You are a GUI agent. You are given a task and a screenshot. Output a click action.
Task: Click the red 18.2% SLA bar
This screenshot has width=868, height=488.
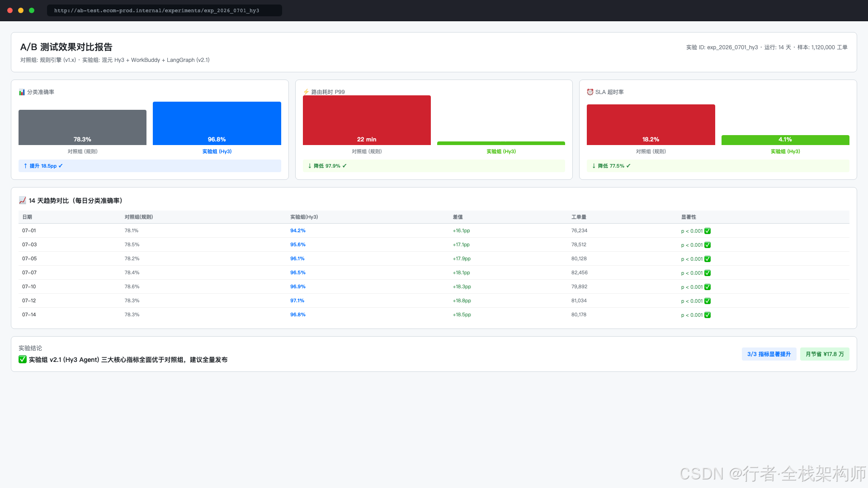(x=651, y=125)
